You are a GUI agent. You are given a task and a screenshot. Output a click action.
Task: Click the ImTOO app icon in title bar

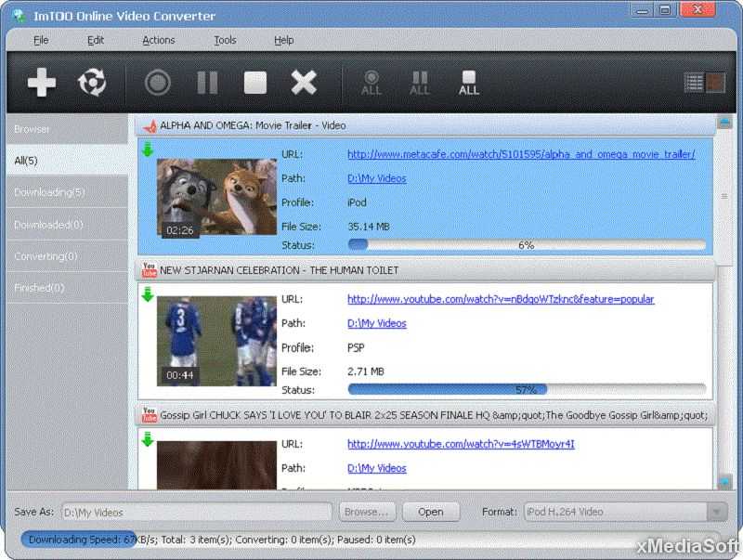coord(20,16)
